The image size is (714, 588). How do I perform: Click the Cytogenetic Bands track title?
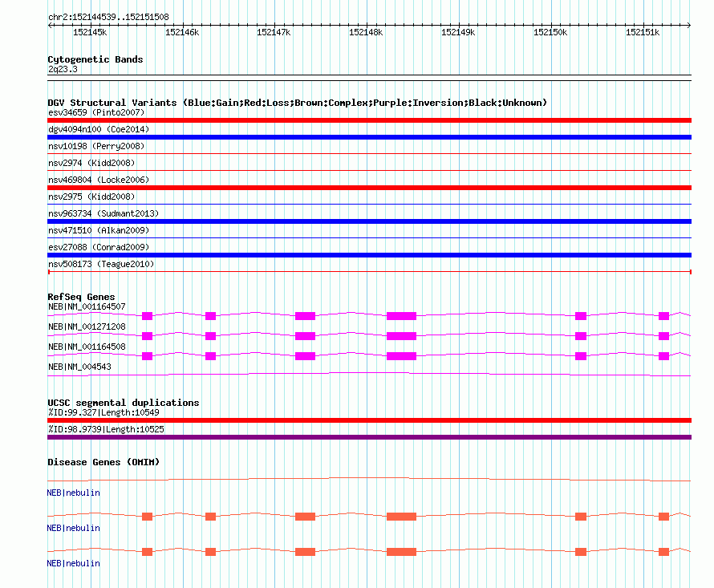click(x=95, y=59)
